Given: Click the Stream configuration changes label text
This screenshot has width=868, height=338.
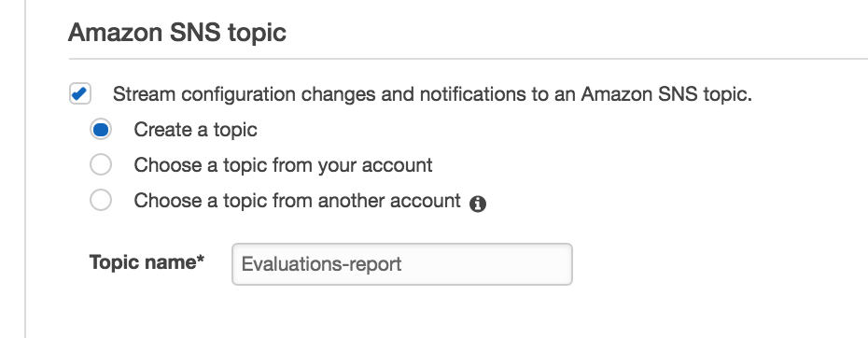Looking at the screenshot, I should [x=432, y=94].
